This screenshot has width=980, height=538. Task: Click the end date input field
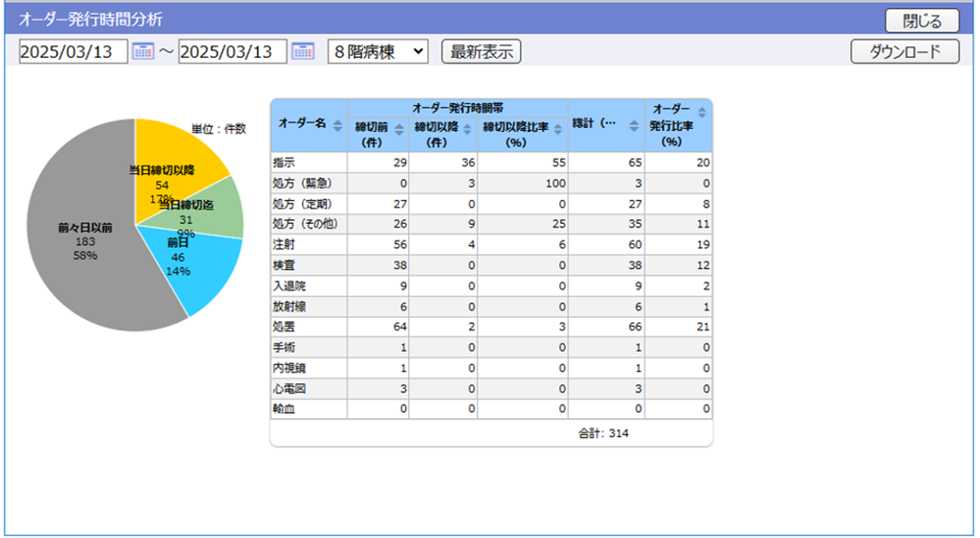[x=232, y=52]
